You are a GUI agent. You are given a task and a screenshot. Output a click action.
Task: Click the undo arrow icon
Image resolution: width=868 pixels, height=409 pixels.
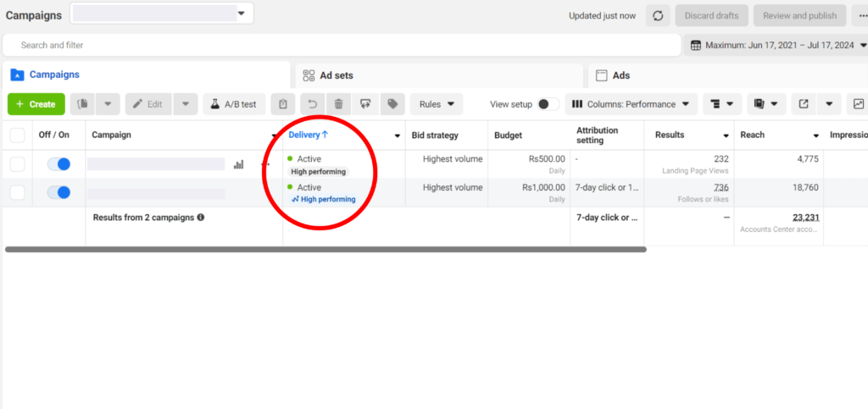pyautogui.click(x=312, y=104)
